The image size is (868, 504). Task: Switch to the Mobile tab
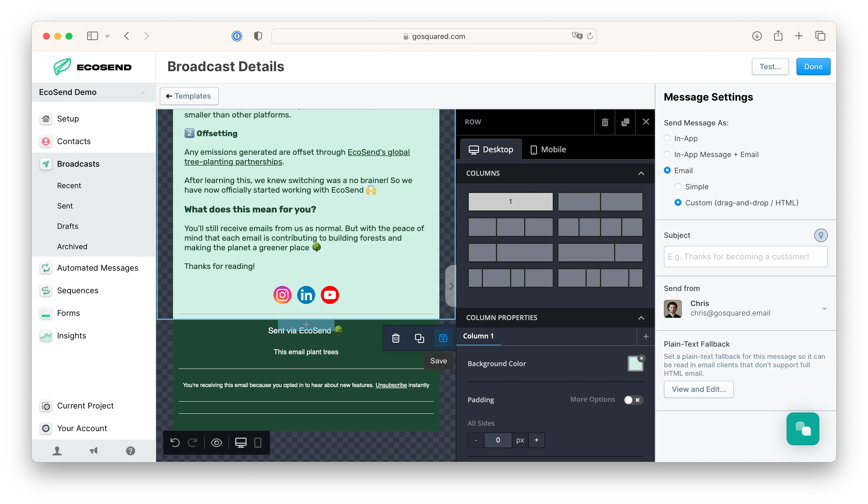[x=548, y=149]
